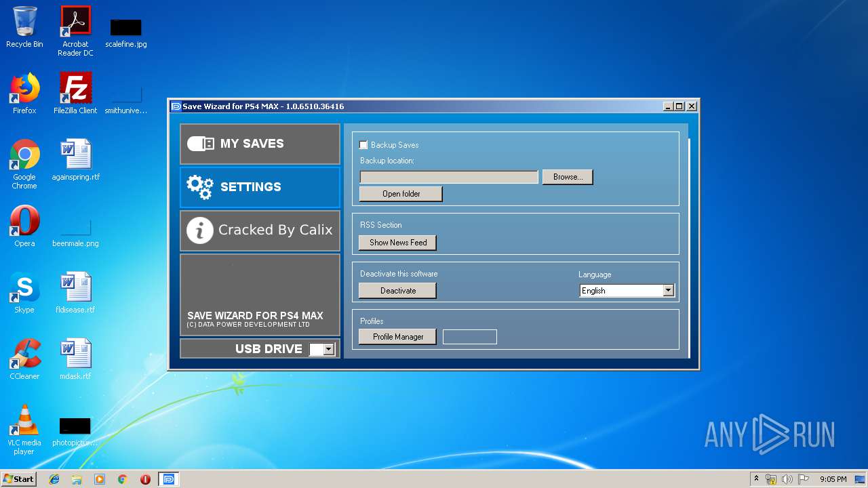The image size is (868, 488).
Task: Open Windows Explorer folder in taskbar
Action: coord(77,479)
